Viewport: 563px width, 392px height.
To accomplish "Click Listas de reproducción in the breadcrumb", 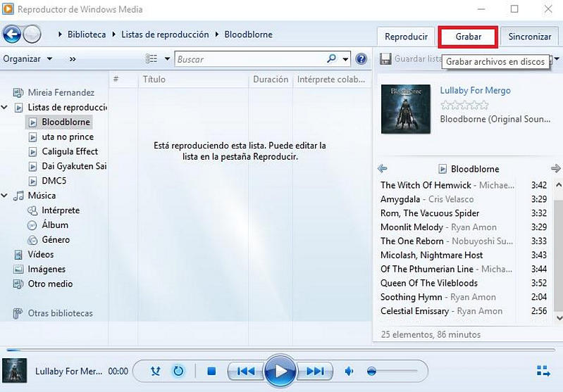I will [165, 34].
